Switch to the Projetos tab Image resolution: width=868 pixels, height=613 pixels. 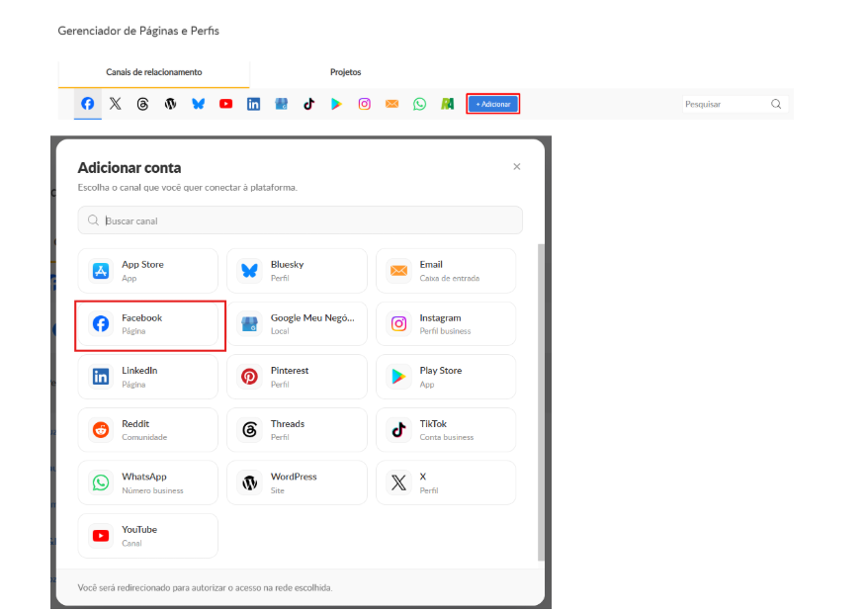(345, 72)
